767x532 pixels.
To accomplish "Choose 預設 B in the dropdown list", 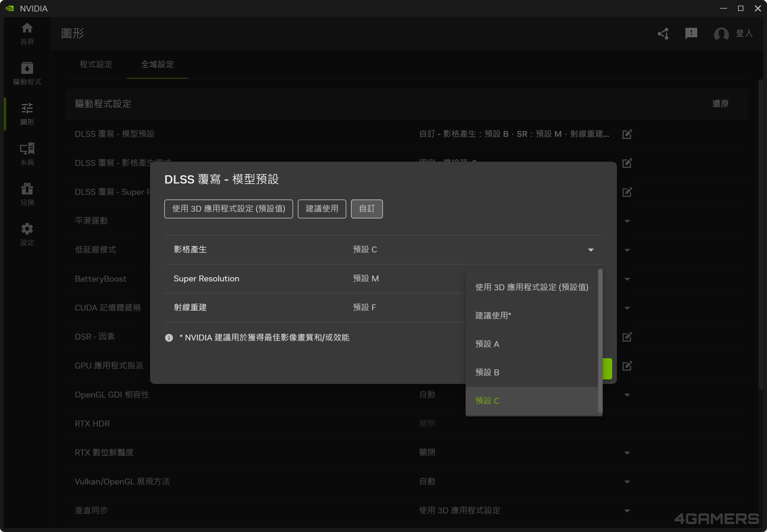I will 532,372.
